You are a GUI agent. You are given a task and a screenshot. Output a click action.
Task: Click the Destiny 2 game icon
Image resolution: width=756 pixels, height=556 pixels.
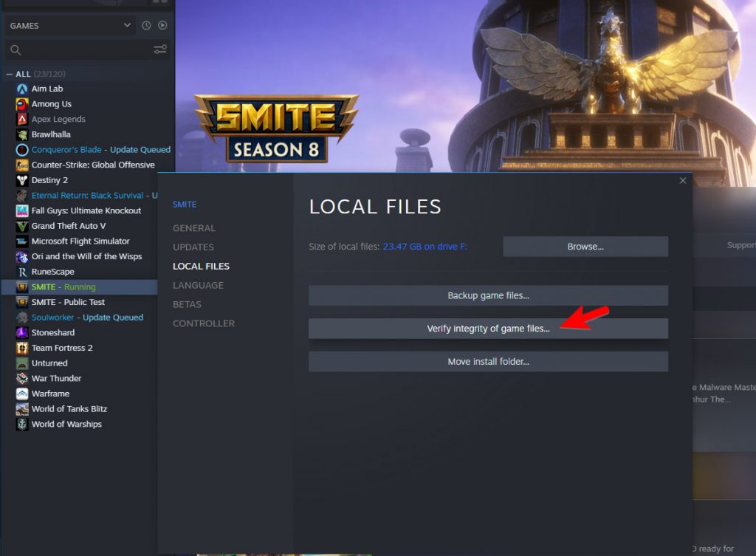(21, 180)
